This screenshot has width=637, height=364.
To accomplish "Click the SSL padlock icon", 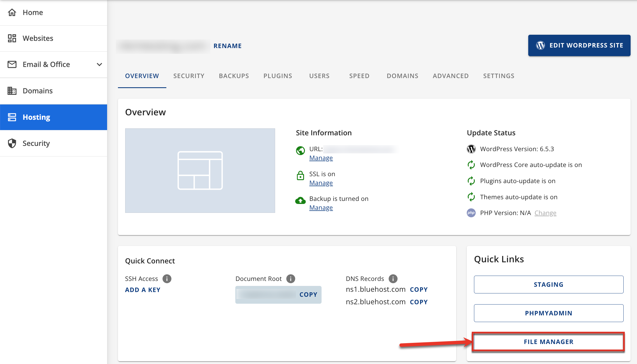I will coord(300,176).
